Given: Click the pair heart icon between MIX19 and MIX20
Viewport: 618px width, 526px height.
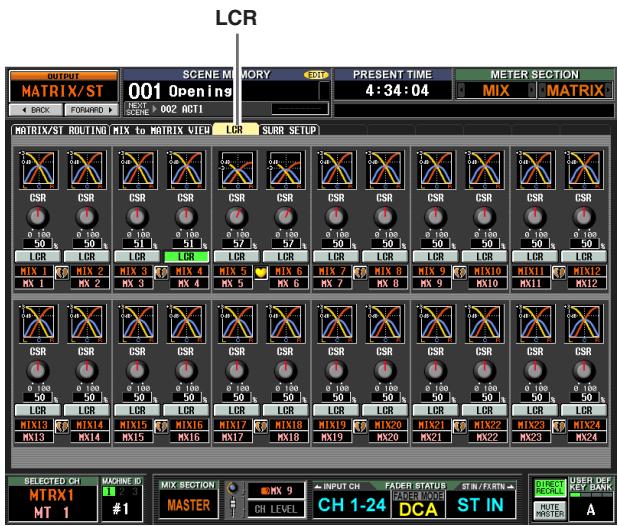Looking at the screenshot, I should (360, 426).
